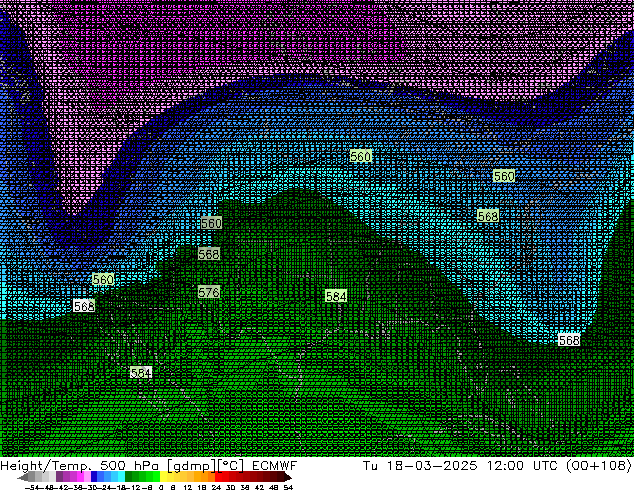
Task: Click the 'Height/Temp.' title text
Action: click(45, 465)
